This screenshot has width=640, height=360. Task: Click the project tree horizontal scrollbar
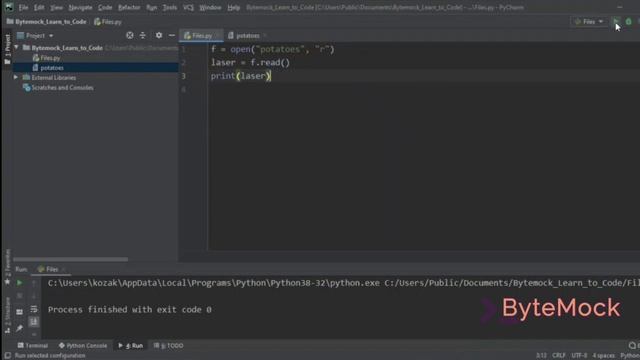[70, 259]
